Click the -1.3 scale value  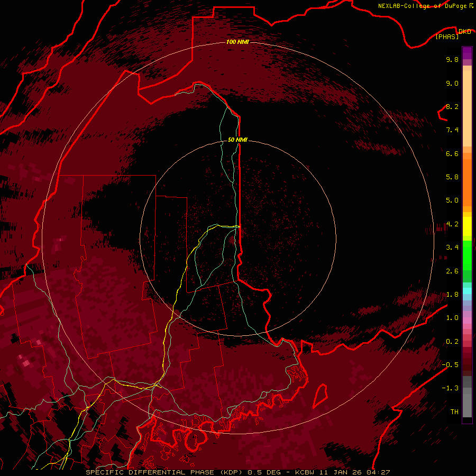450,388
